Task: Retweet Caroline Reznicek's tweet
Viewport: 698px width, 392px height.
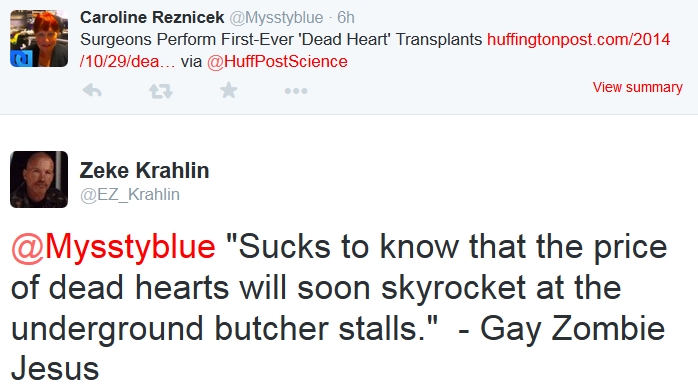Action: tap(161, 91)
